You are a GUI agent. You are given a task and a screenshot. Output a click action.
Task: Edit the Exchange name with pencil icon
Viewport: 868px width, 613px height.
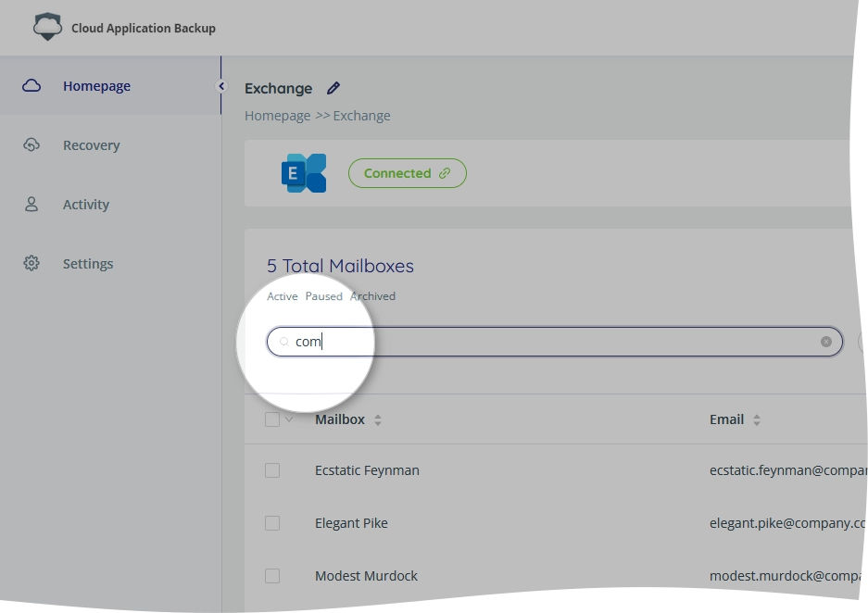[x=333, y=88]
